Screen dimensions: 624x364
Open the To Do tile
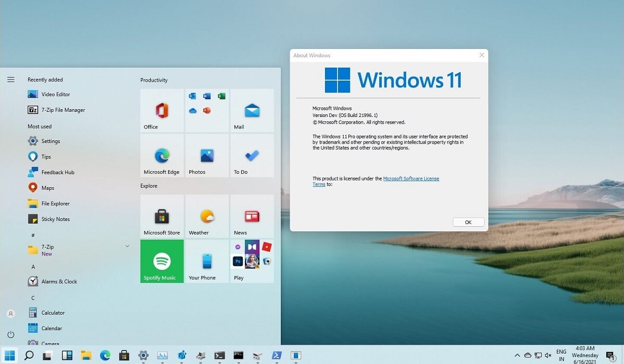[x=252, y=155]
